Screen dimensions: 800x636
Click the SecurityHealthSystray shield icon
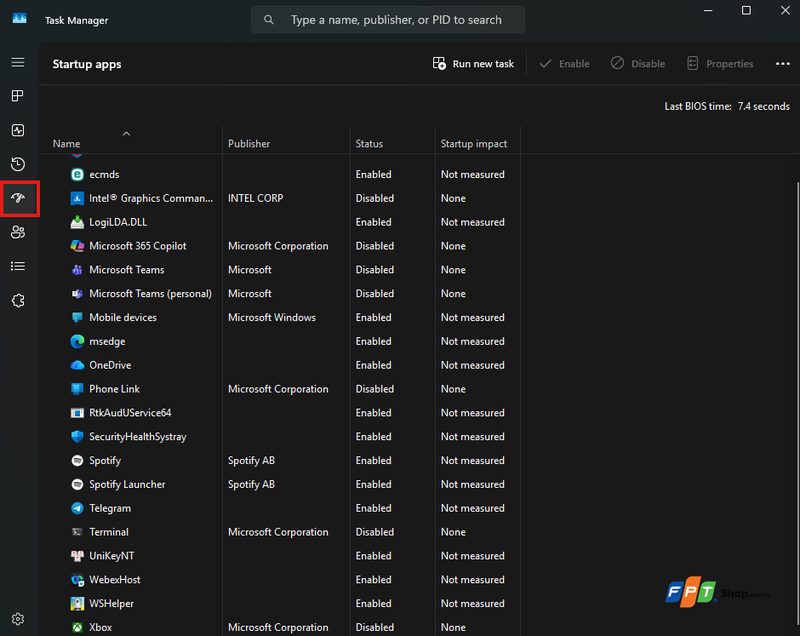point(77,437)
